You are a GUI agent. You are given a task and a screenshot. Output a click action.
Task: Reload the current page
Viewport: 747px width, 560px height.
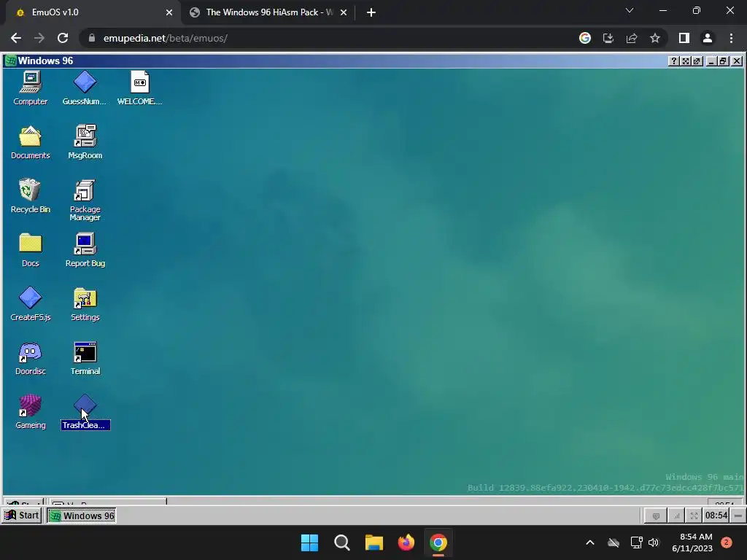[63, 38]
